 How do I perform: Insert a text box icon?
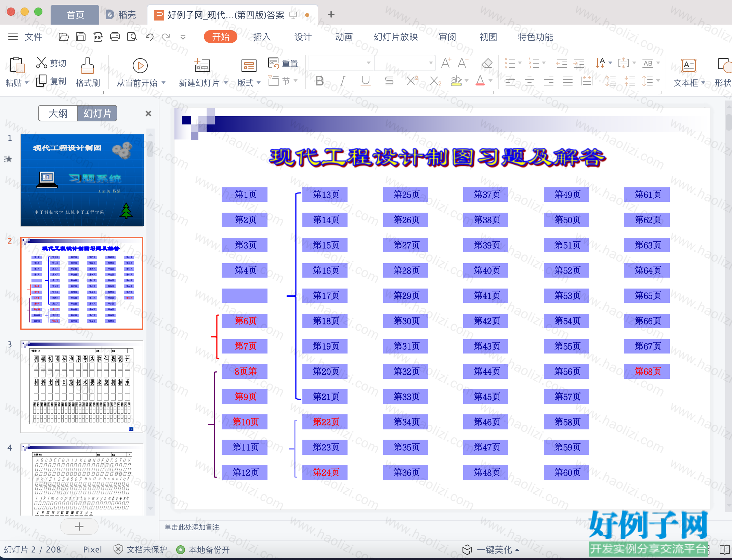pyautogui.click(x=689, y=65)
